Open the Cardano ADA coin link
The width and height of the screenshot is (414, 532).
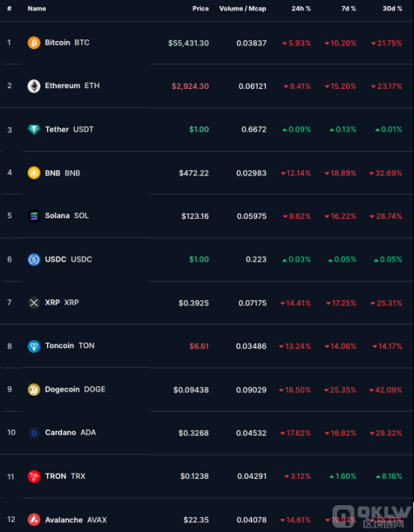point(70,433)
